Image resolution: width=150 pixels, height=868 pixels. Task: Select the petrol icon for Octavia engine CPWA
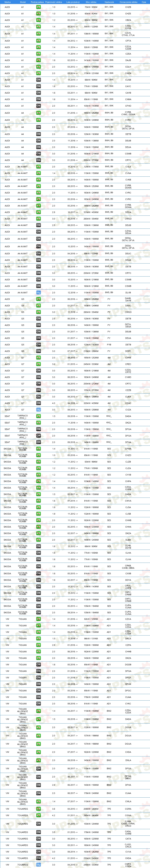pos(39,449)
